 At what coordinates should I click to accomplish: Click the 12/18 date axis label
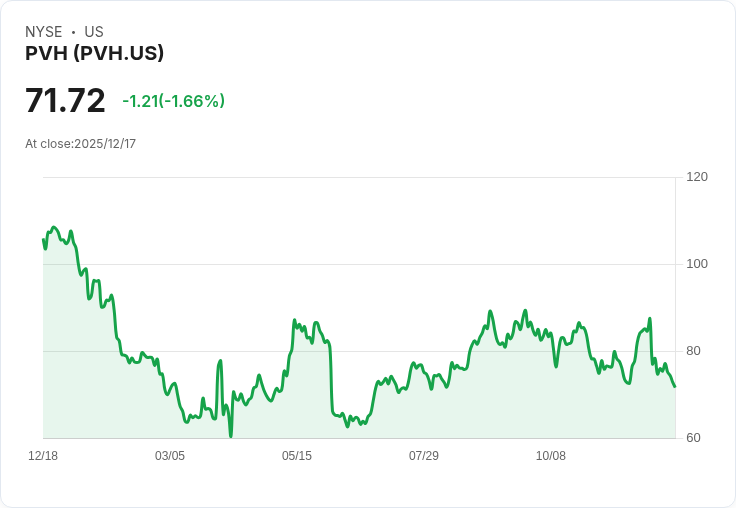pyautogui.click(x=43, y=456)
